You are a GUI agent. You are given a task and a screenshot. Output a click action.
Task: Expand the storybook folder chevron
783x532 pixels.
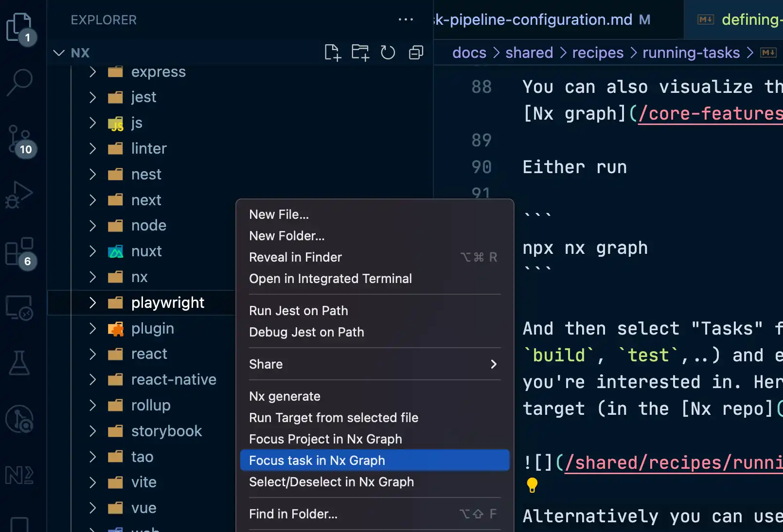(92, 431)
